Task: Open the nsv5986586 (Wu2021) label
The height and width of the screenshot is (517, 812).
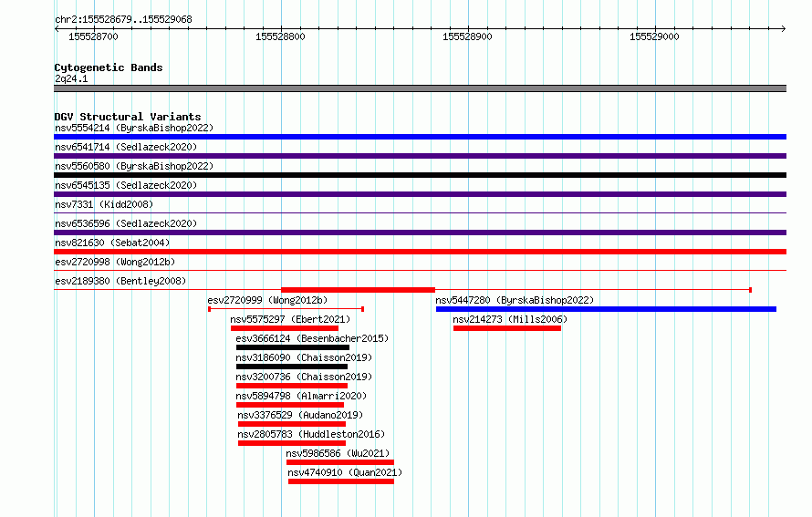Action: tap(338, 453)
